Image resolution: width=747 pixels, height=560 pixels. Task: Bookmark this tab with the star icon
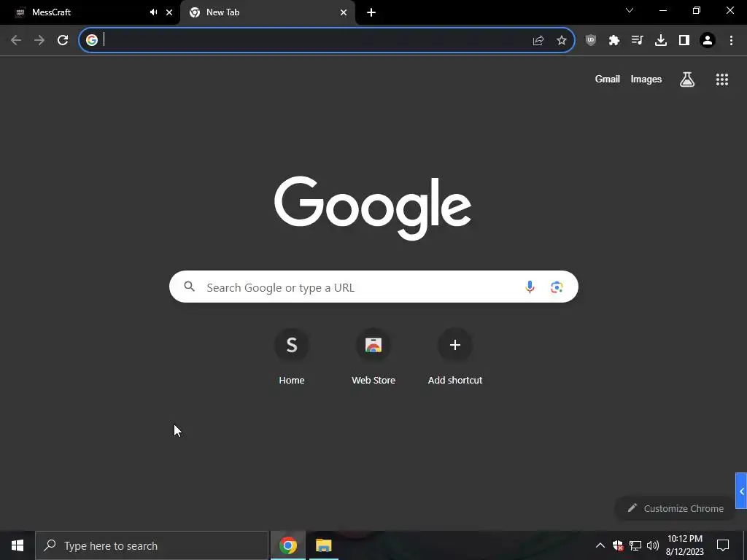point(562,40)
